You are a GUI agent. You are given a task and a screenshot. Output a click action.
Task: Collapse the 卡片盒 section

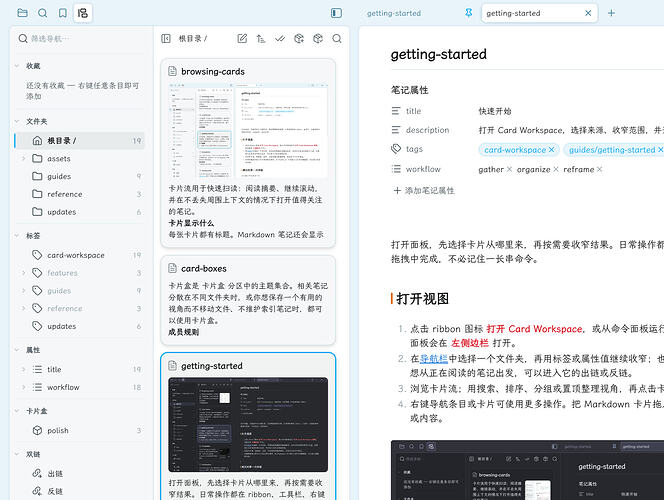pyautogui.click(x=17, y=411)
